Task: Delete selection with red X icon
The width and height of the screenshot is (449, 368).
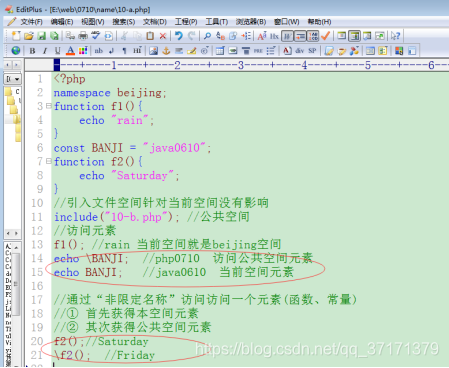Action: 163,36
